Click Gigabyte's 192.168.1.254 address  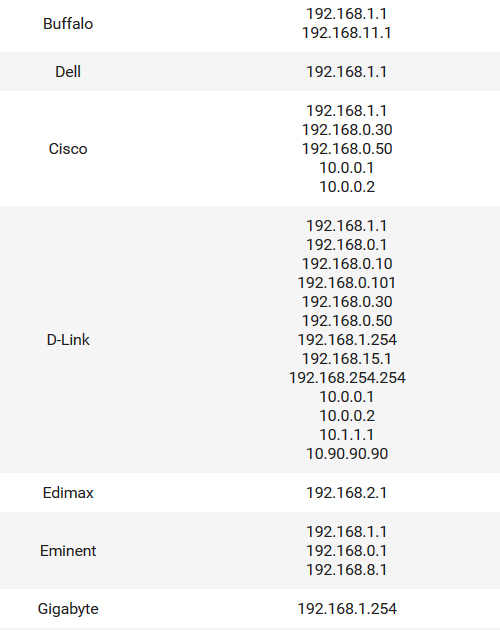pos(347,609)
